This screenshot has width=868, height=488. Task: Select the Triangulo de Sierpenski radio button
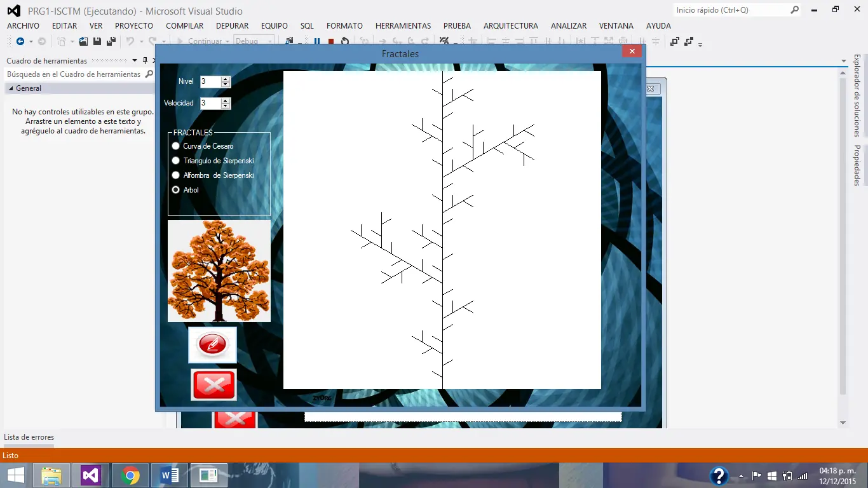[176, 161]
